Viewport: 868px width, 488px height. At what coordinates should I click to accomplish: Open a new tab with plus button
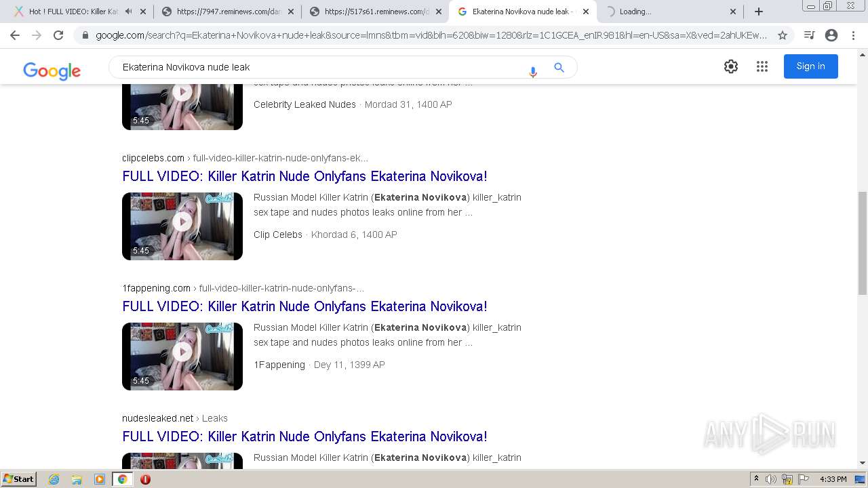click(759, 12)
